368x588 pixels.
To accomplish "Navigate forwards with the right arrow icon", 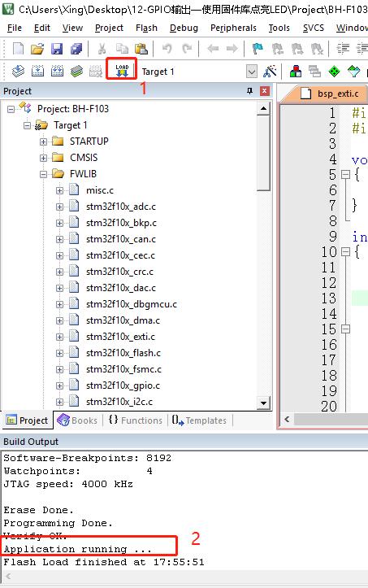I will click(x=232, y=48).
